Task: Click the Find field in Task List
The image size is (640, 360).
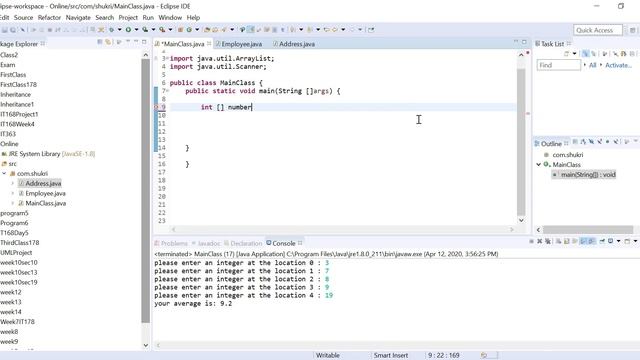Action: point(558,65)
